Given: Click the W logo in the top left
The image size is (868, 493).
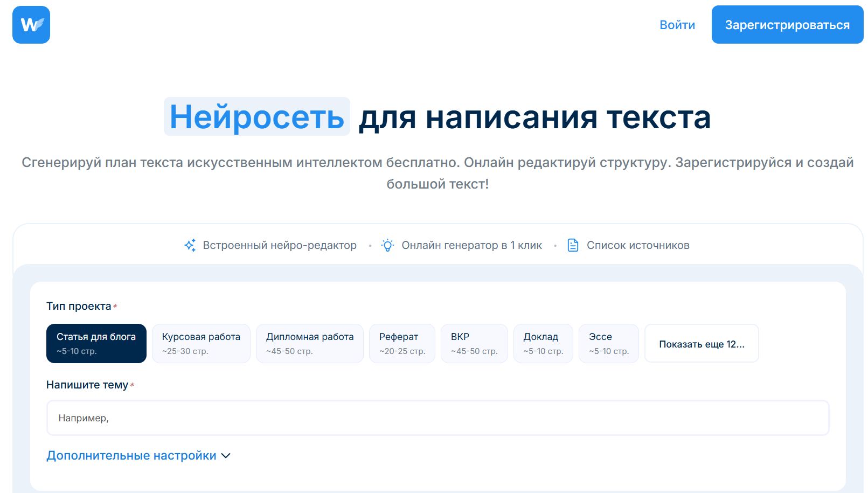Looking at the screenshot, I should [31, 25].
